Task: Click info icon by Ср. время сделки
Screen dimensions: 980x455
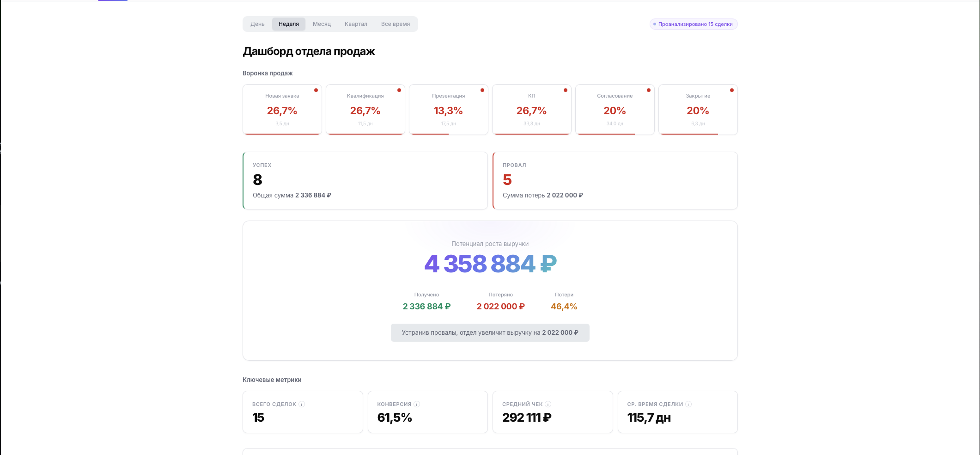Action: coord(688,404)
